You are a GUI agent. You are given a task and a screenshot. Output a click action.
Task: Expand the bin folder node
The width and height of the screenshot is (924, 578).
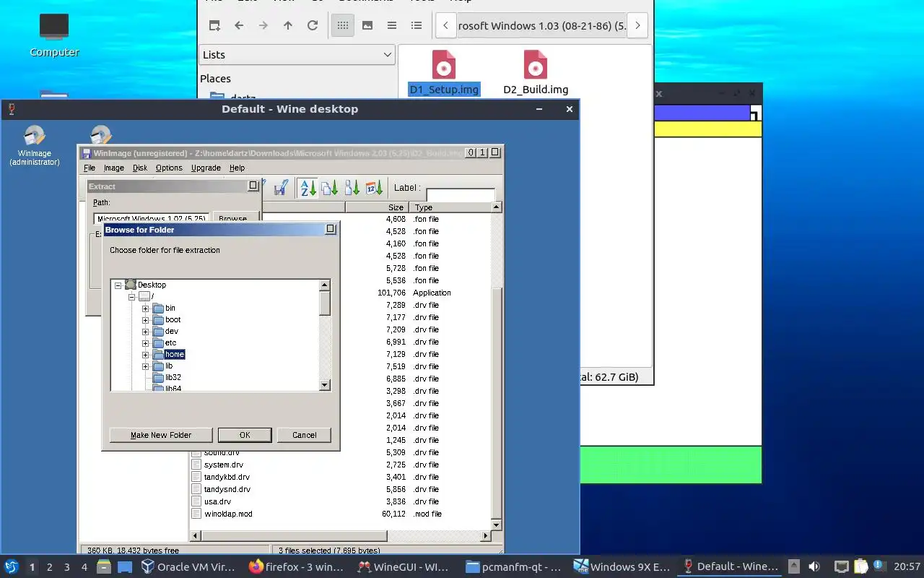pos(145,309)
